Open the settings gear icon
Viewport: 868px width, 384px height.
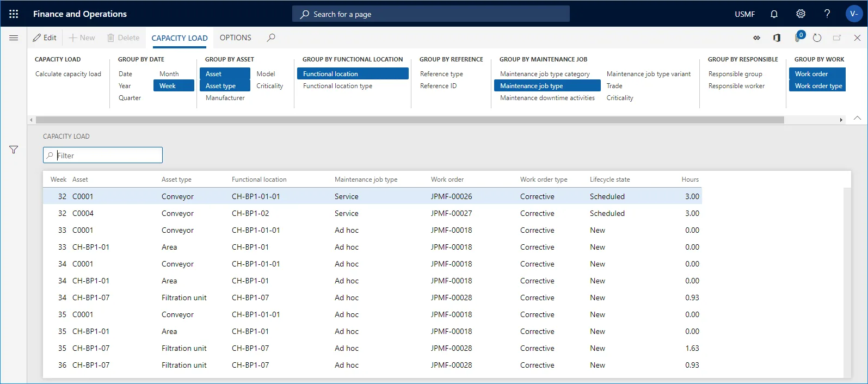click(x=801, y=14)
